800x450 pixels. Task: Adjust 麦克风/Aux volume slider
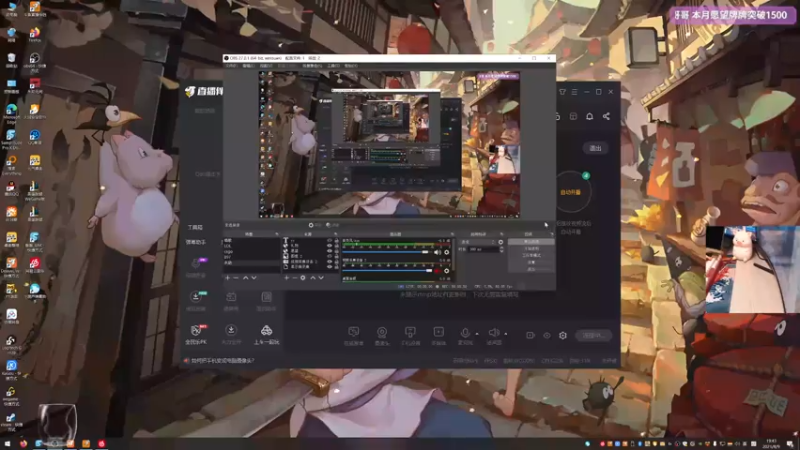(x=385, y=252)
